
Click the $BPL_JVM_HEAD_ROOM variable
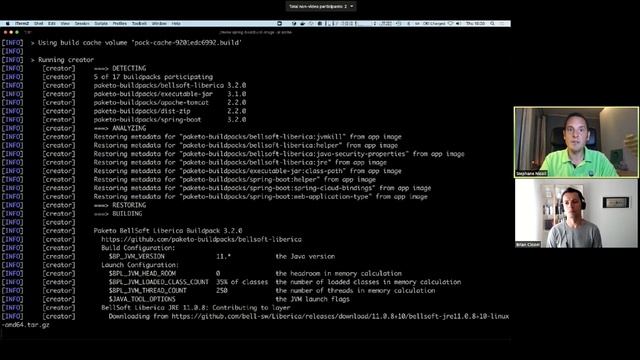click(142, 273)
